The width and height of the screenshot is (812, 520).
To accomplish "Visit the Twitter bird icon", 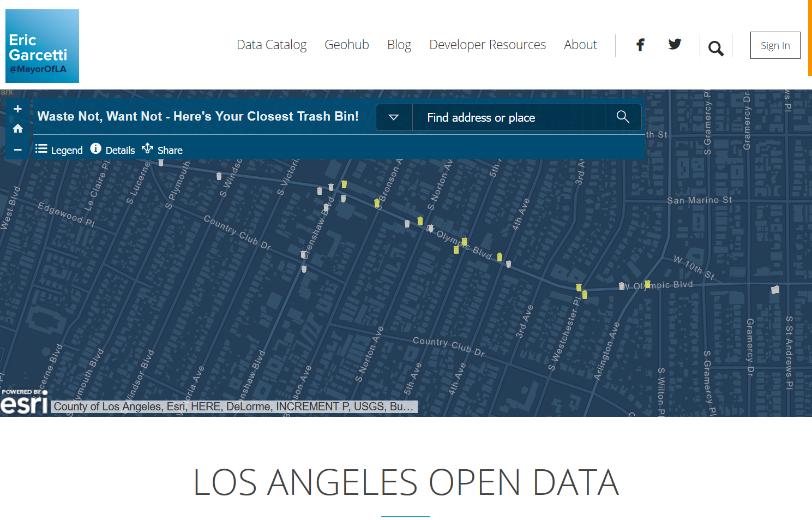I will (x=675, y=44).
